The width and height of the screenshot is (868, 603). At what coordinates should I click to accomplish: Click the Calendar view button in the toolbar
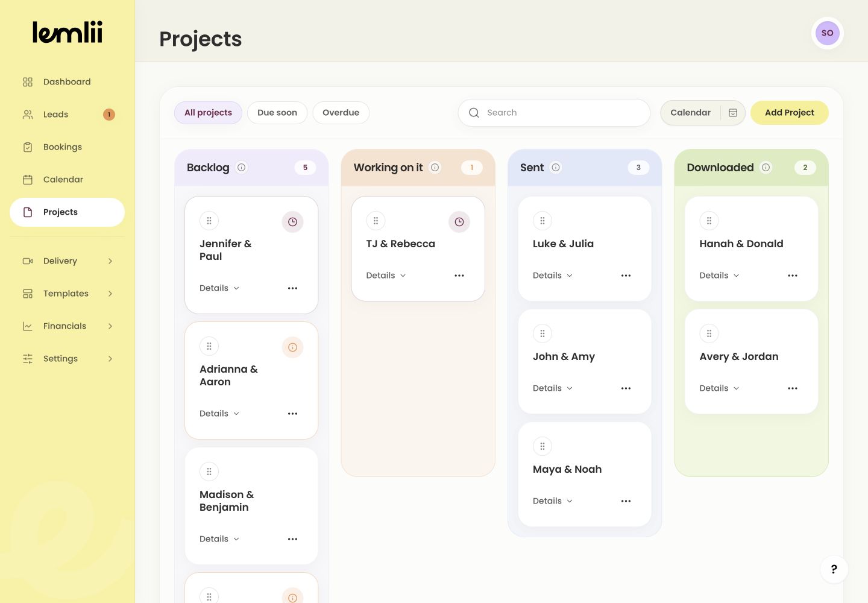click(703, 113)
